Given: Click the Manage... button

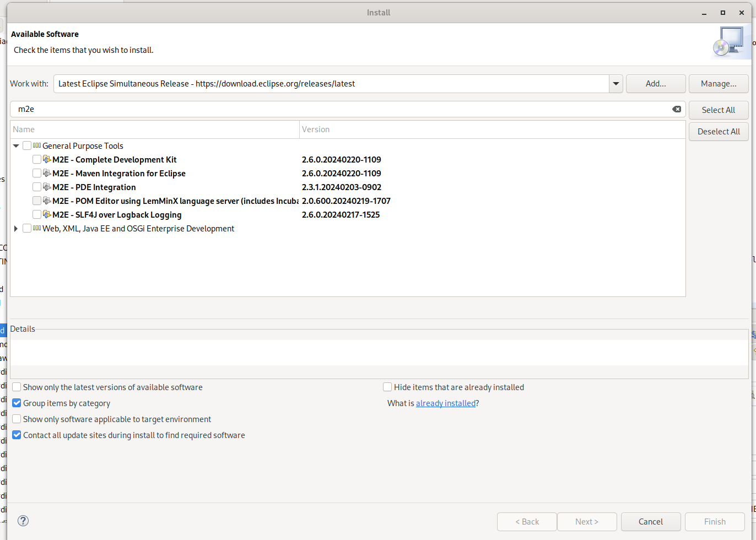Looking at the screenshot, I should pos(719,84).
